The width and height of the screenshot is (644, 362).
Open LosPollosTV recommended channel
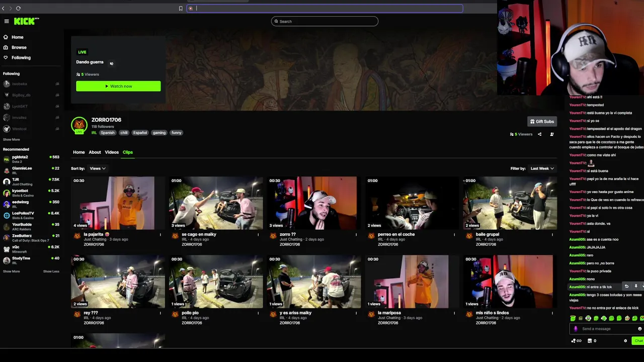coord(31,215)
